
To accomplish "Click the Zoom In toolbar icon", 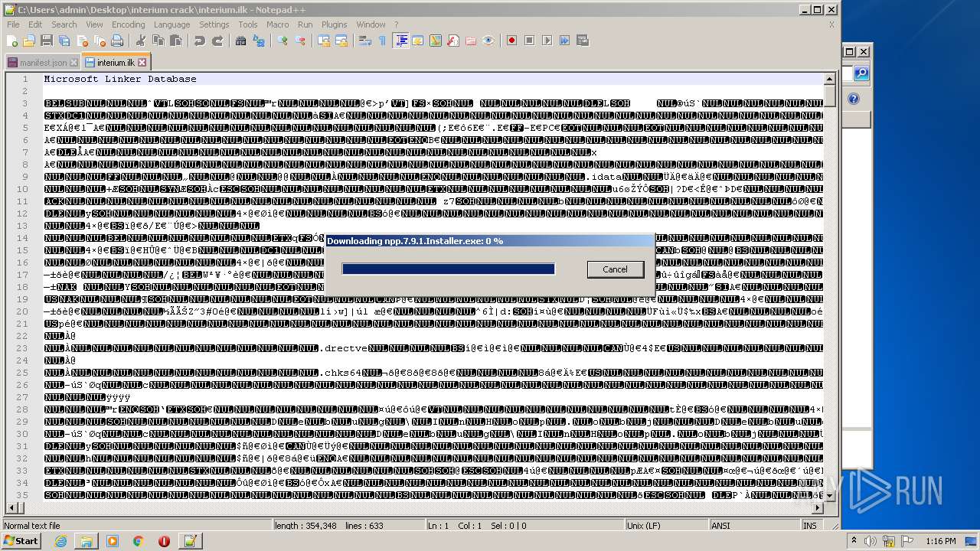I will (x=283, y=41).
